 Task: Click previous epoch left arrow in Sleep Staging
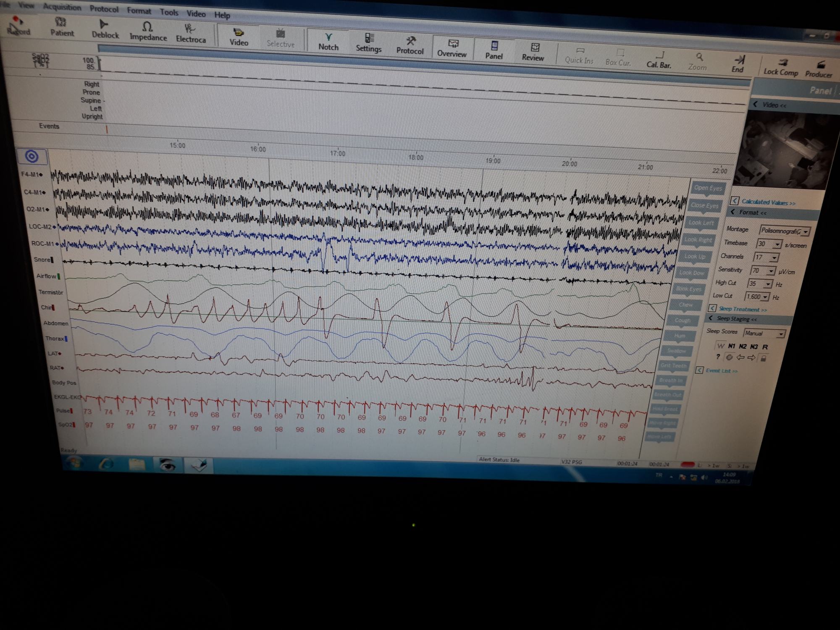coord(740,357)
